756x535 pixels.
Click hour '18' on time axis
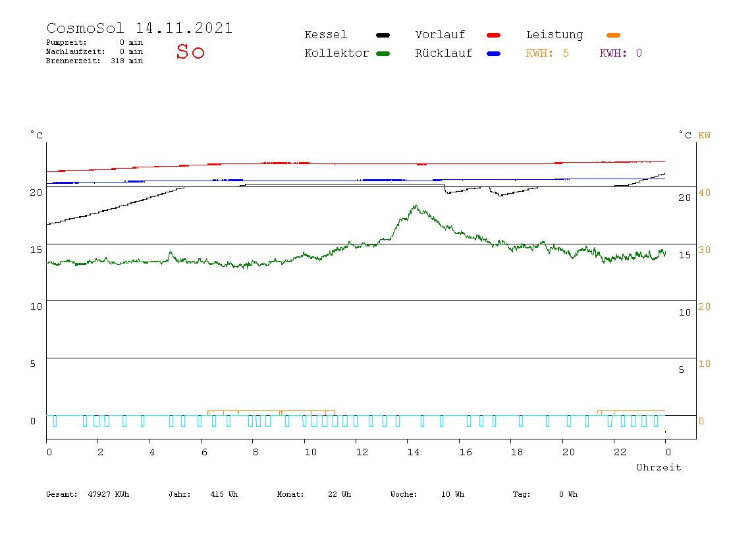(x=517, y=453)
